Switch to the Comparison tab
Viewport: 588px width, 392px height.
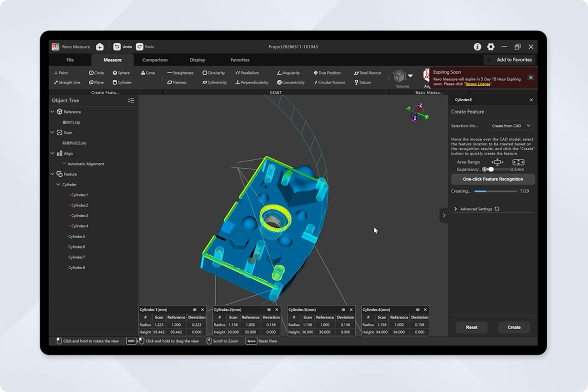[155, 60]
